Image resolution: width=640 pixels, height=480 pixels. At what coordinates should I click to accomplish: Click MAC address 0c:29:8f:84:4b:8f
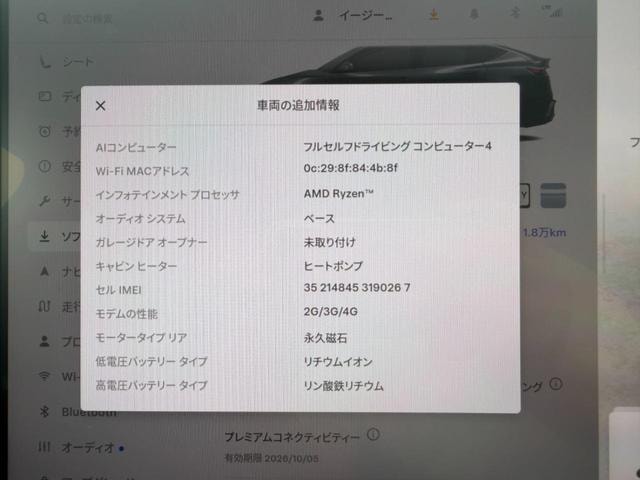point(350,168)
